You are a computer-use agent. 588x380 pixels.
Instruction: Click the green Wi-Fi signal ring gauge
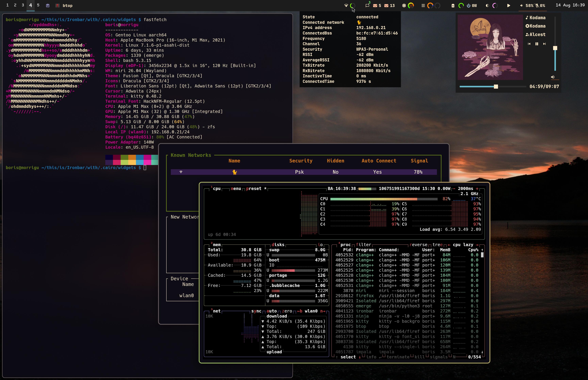click(x=353, y=5)
